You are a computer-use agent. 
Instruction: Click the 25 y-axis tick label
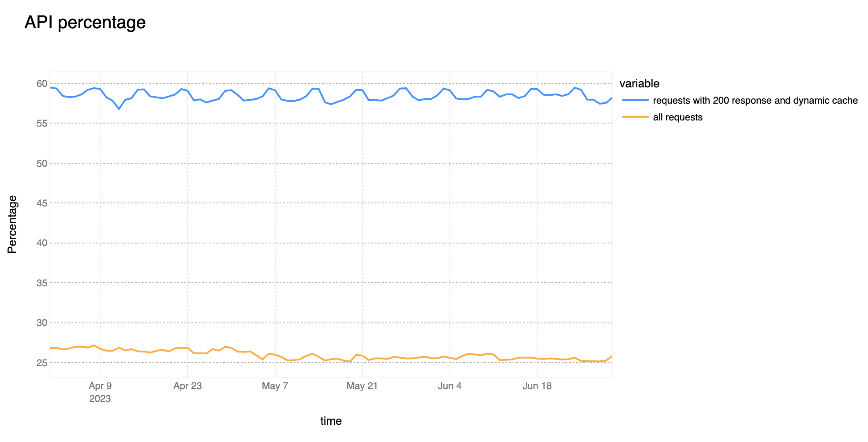42,363
